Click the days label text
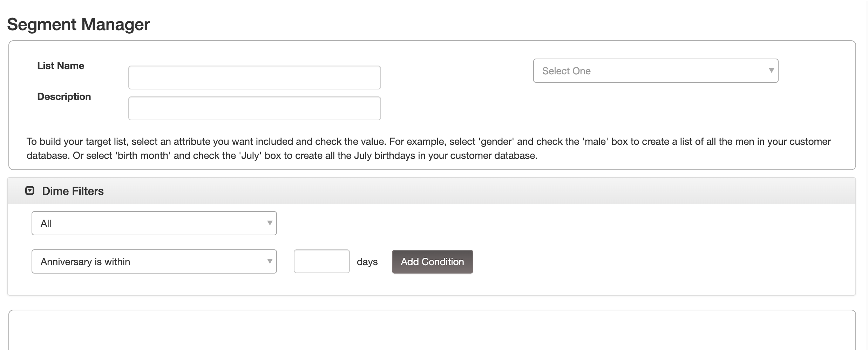Image resolution: width=868 pixels, height=350 pixels. click(x=367, y=262)
